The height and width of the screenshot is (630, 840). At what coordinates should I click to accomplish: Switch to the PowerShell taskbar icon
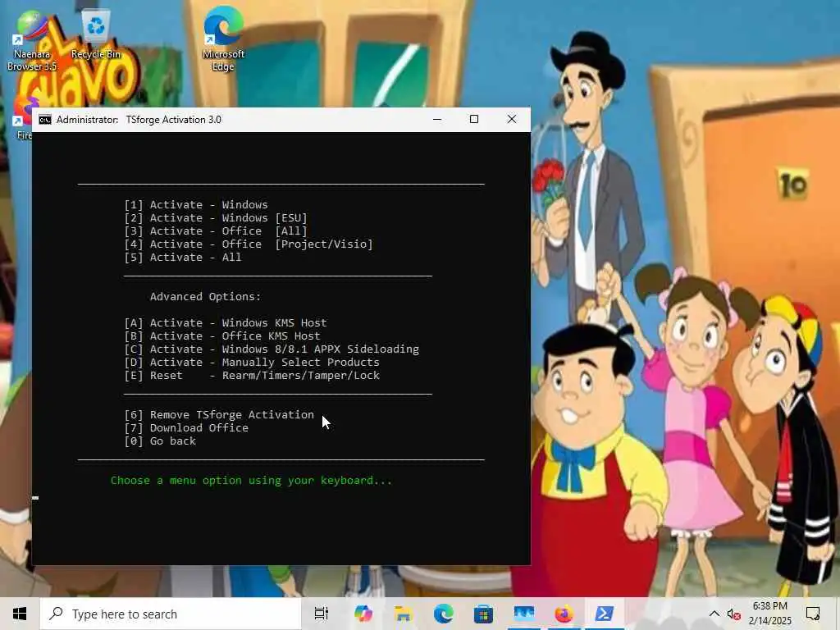tap(604, 614)
